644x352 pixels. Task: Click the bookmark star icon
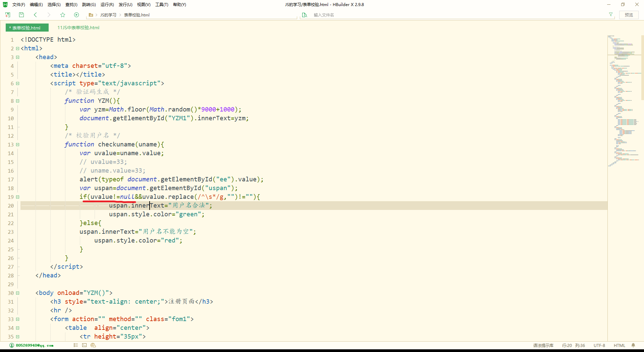click(x=63, y=15)
